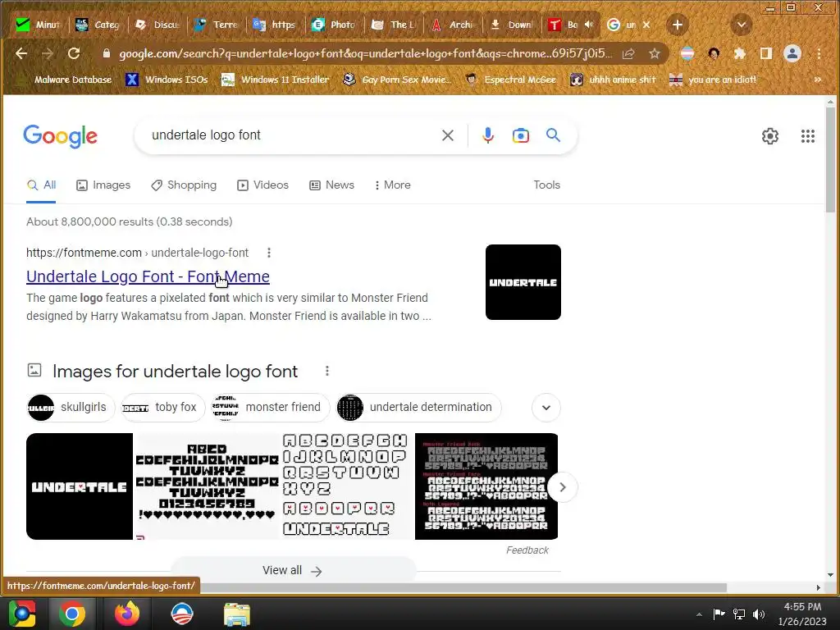The image size is (840, 630).
Task: Open the network icon in system tray
Action: pyautogui.click(x=739, y=614)
